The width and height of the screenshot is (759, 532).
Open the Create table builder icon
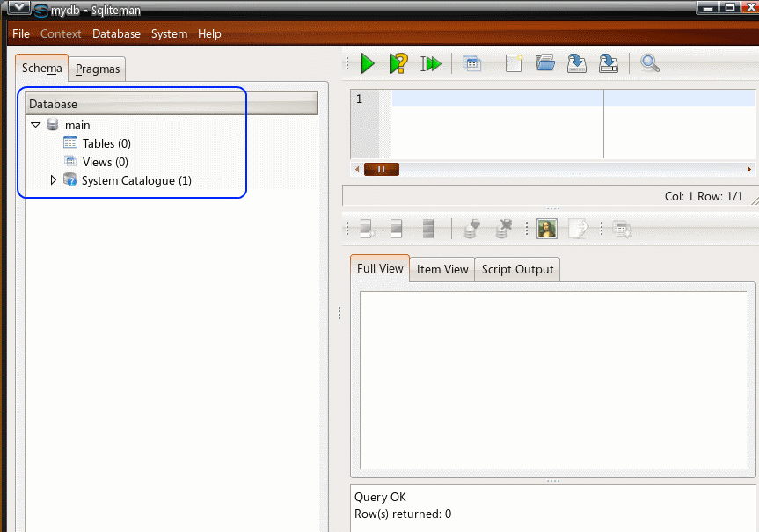point(472,63)
